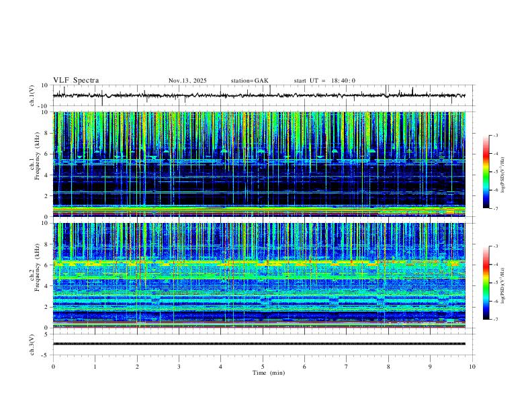
Task: Click the '2' tick on the time axis
Action: (137, 367)
